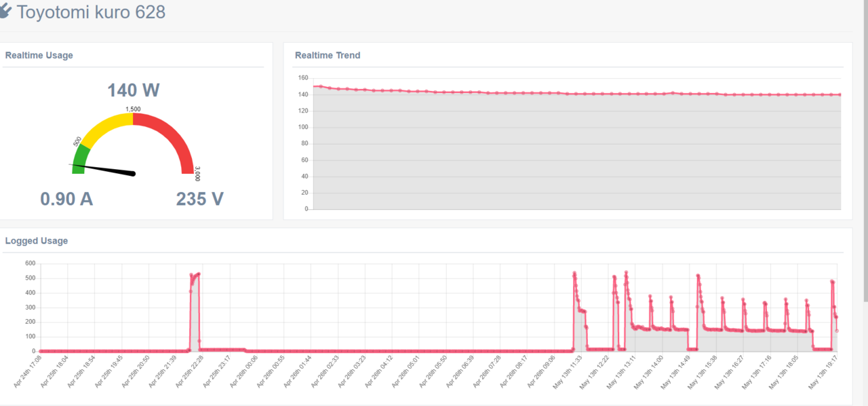868x406 pixels.
Task: Click the black gauge needle
Action: (102, 169)
